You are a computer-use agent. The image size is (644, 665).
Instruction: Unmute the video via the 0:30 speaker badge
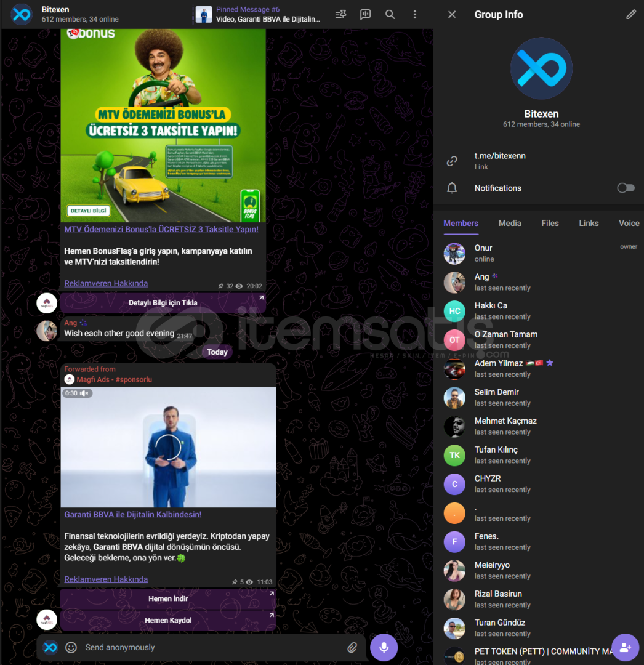point(77,393)
